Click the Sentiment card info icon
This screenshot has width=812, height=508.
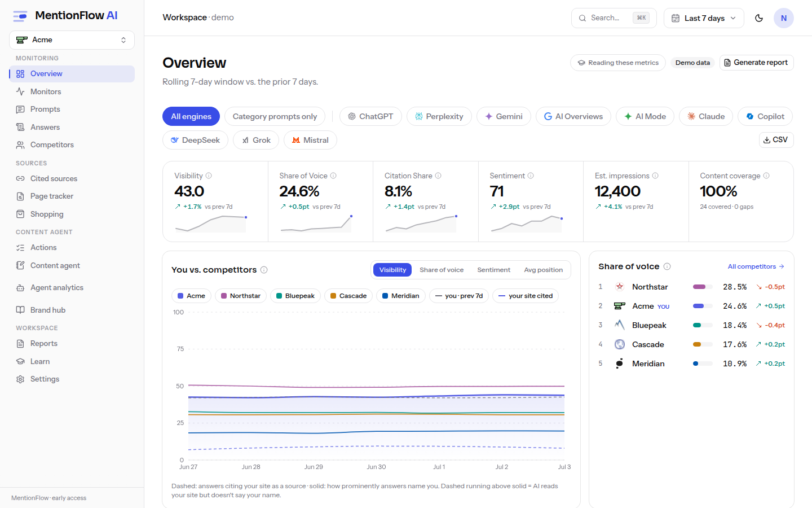531,176
